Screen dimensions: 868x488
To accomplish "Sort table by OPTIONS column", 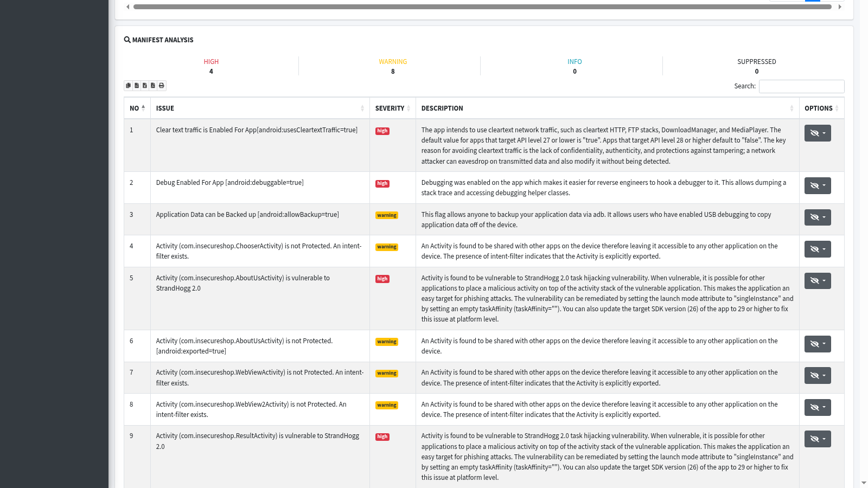I will [x=821, y=108].
